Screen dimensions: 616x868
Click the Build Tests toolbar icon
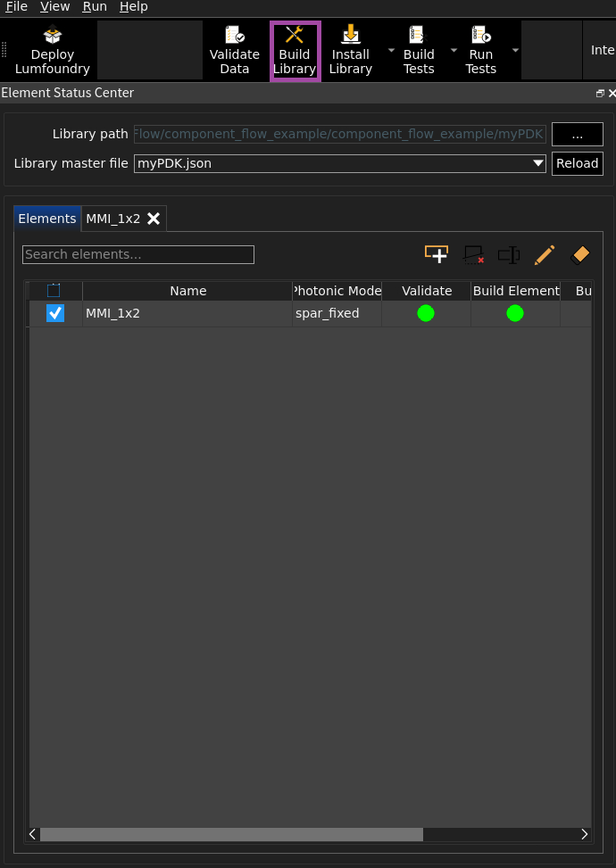point(419,51)
